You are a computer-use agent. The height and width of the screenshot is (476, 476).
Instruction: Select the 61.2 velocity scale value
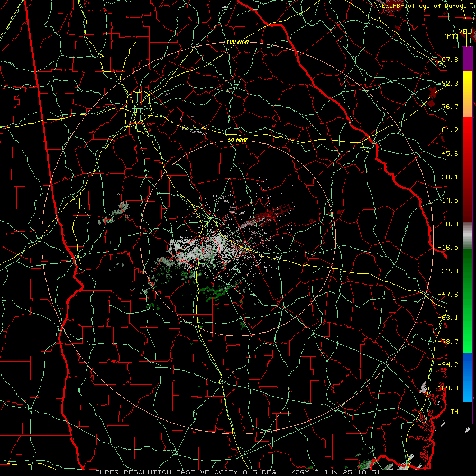tap(450, 130)
